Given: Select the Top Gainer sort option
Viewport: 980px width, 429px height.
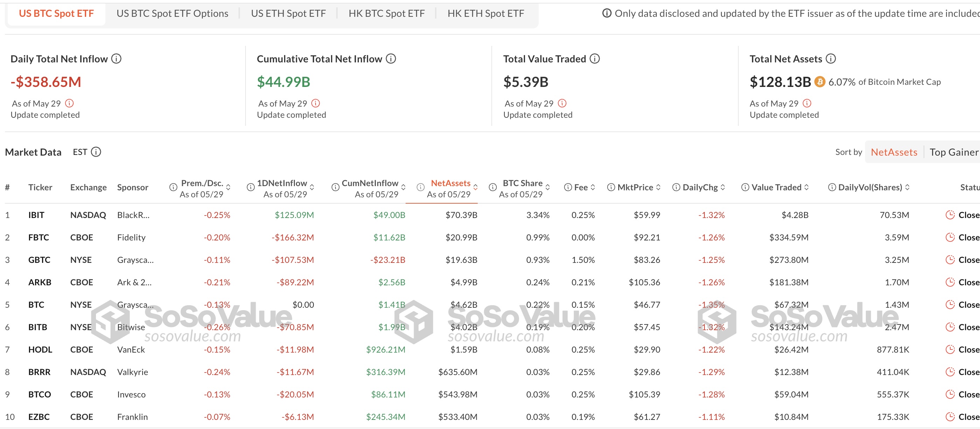Looking at the screenshot, I should [953, 152].
